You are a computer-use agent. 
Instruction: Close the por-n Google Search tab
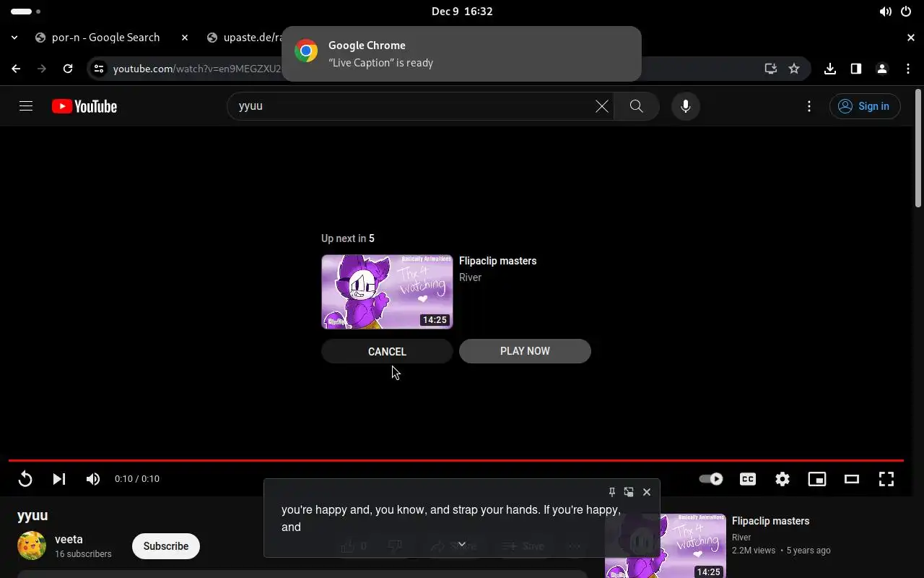click(x=185, y=38)
